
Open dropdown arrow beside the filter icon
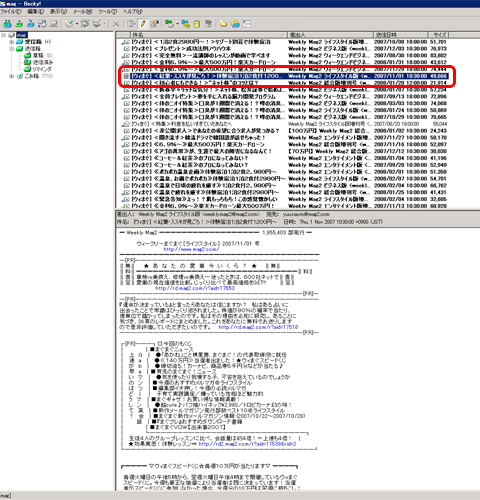pyautogui.click(x=177, y=24)
